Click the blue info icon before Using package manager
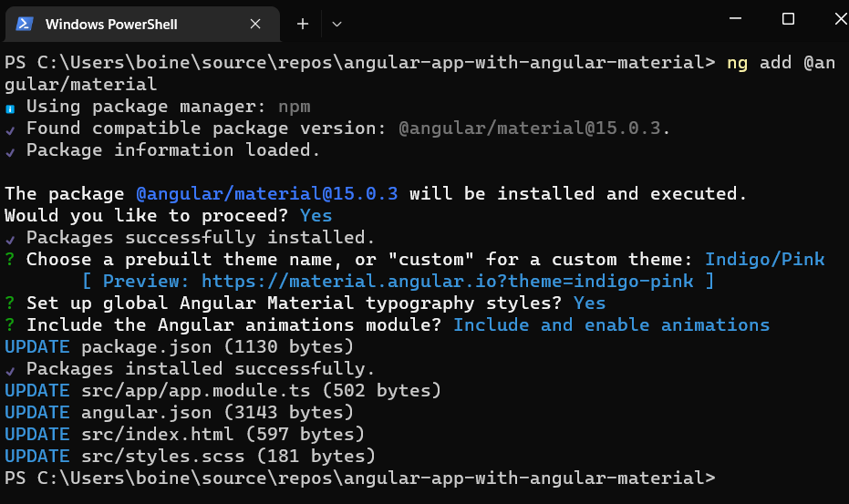 click(x=10, y=108)
